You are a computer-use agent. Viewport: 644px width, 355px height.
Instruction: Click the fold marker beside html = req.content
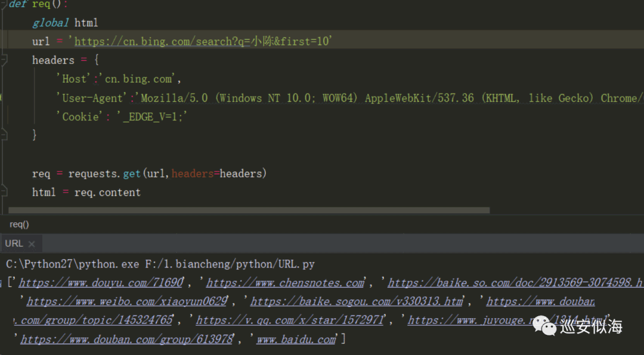point(4,192)
